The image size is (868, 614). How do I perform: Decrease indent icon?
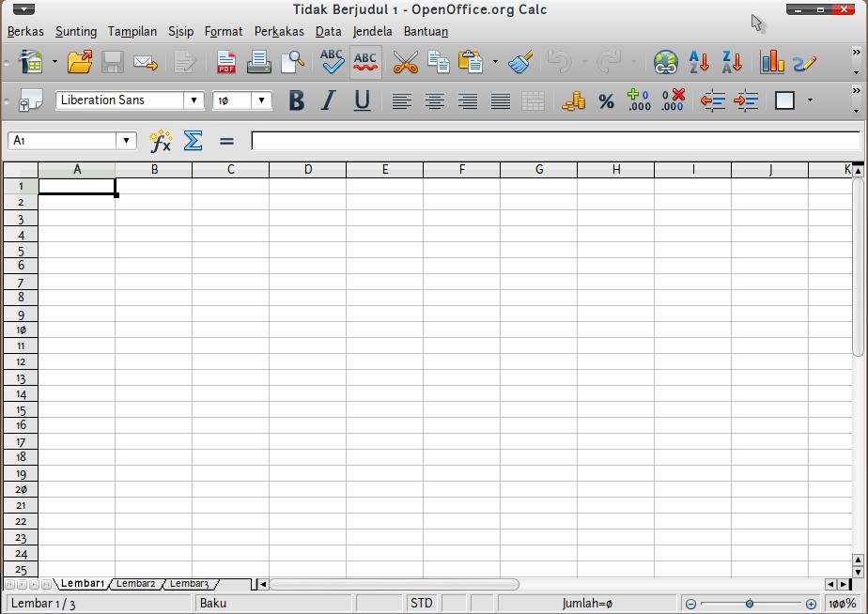(x=712, y=100)
